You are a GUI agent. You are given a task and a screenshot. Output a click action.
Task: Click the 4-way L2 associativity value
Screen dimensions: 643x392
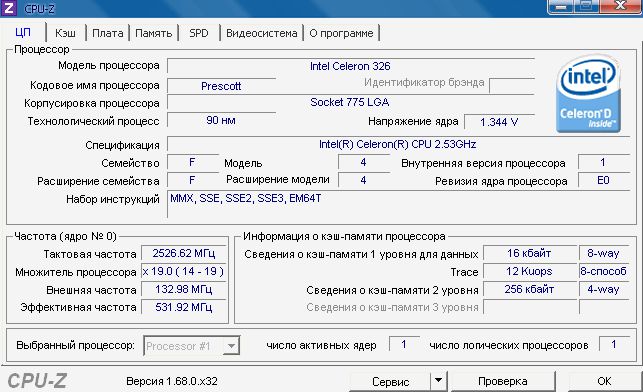click(x=603, y=289)
